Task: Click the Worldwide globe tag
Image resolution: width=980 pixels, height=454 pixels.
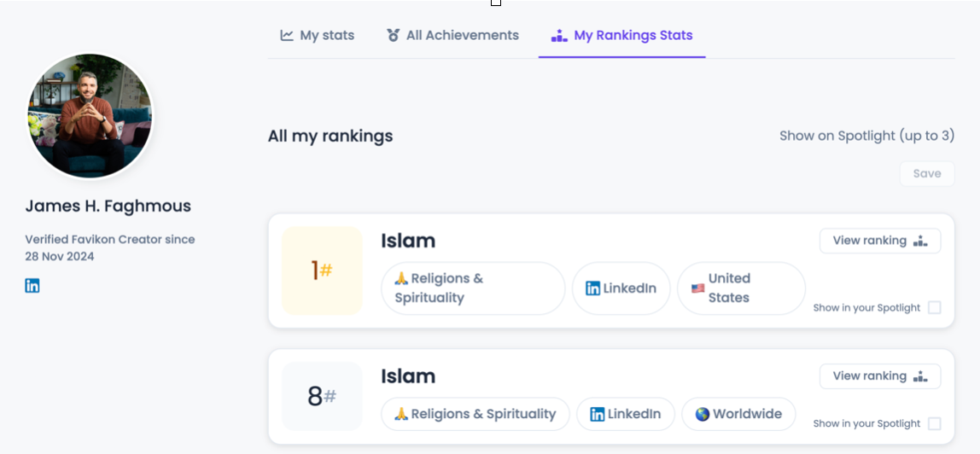Action: (x=738, y=414)
